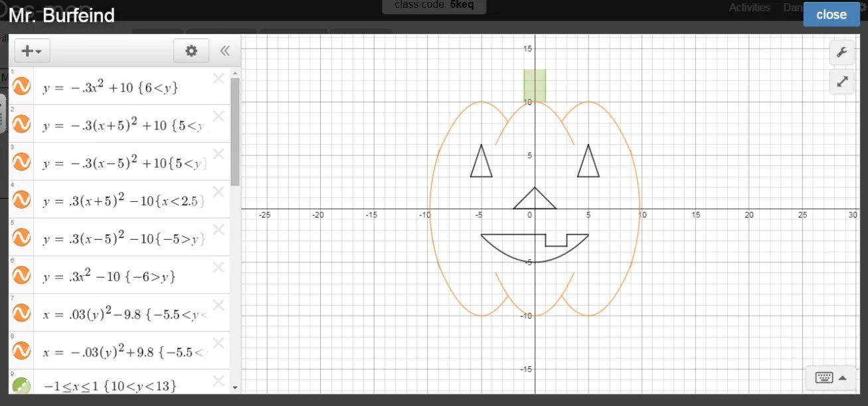The width and height of the screenshot is (868, 406).
Task: Toggle visibility of expression 8 curve icon
Action: tap(21, 351)
